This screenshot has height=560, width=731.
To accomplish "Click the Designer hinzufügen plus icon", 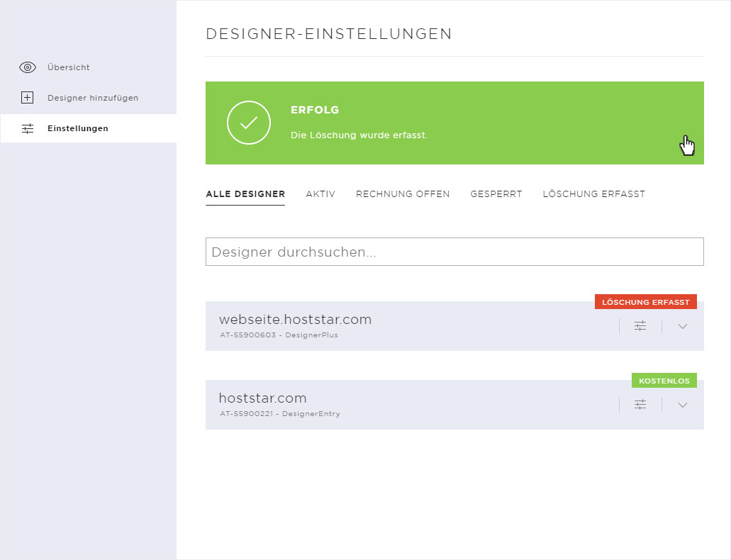I will click(x=28, y=97).
